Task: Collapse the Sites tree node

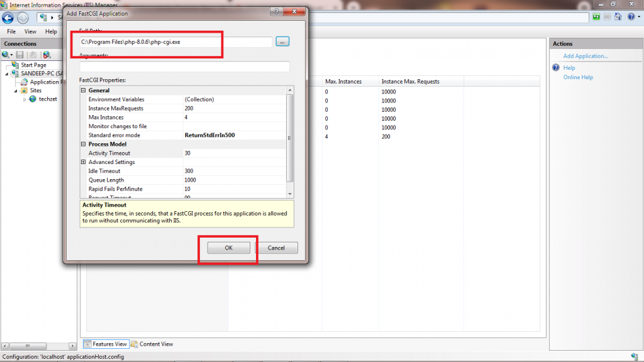Action: pyautogui.click(x=15, y=90)
